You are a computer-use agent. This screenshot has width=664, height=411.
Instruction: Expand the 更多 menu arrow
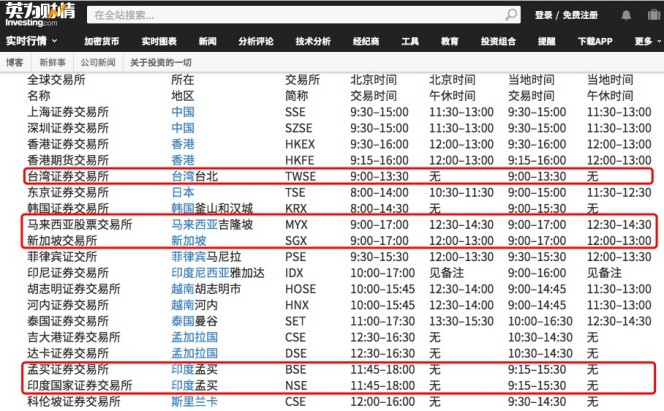658,41
